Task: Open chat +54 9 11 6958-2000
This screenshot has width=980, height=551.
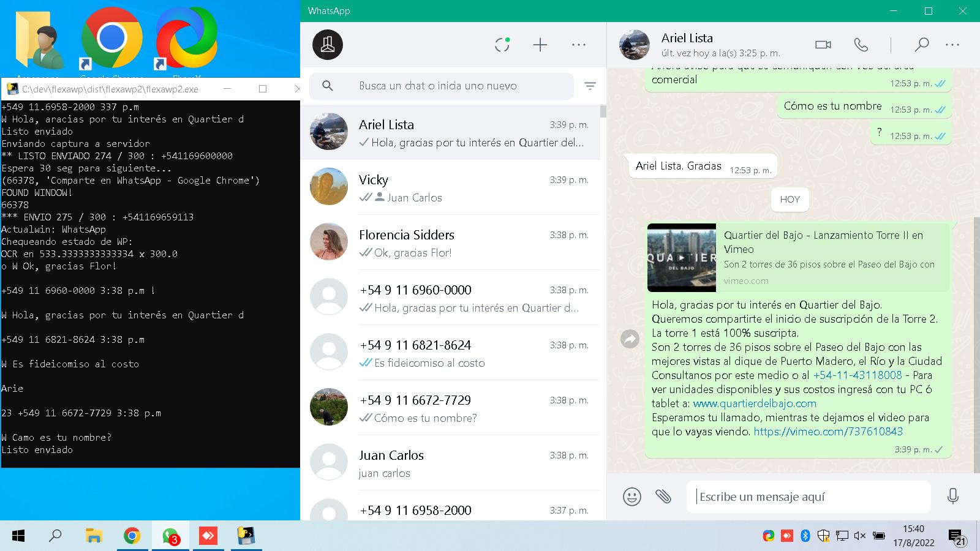Action: [450, 507]
